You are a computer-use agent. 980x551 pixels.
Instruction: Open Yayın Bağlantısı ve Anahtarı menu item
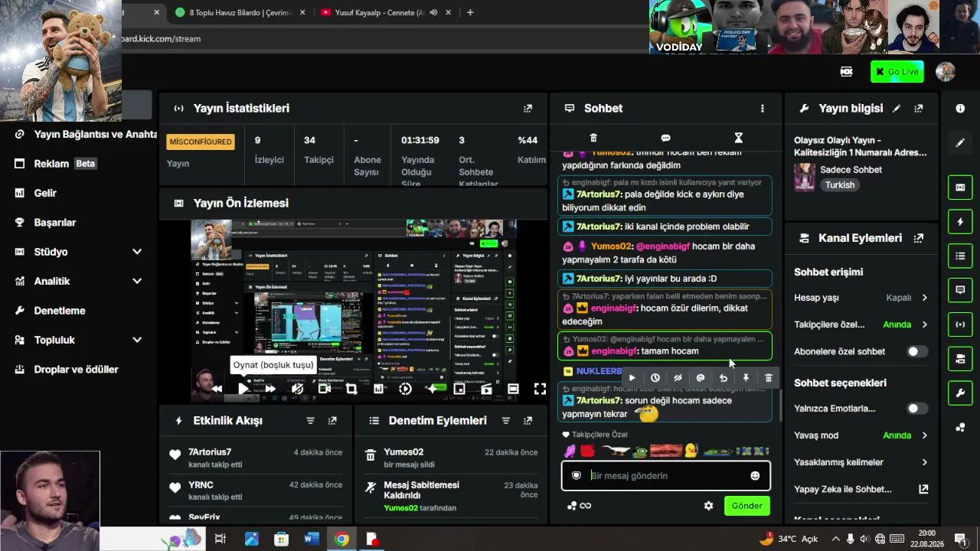[85, 134]
